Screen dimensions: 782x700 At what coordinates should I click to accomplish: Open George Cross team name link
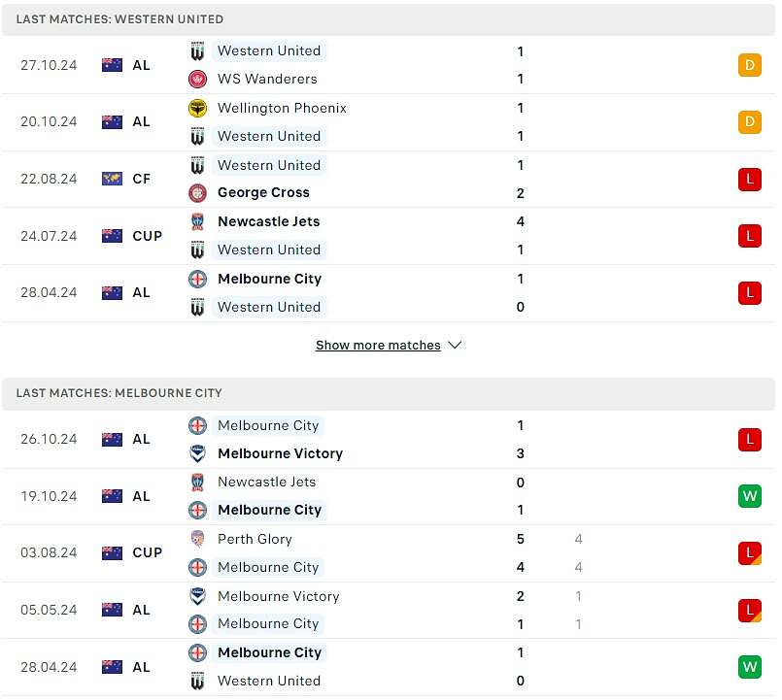263,193
